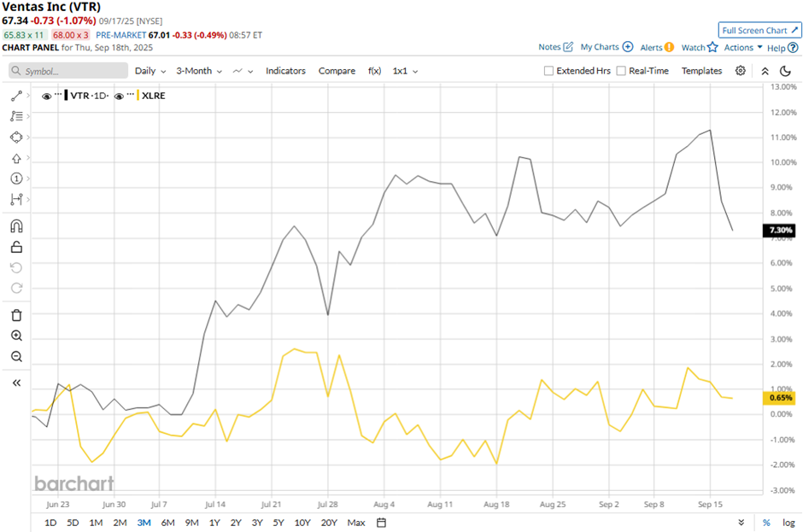The width and height of the screenshot is (803, 532).
Task: Select the 2Y time range
Action: coord(236,523)
